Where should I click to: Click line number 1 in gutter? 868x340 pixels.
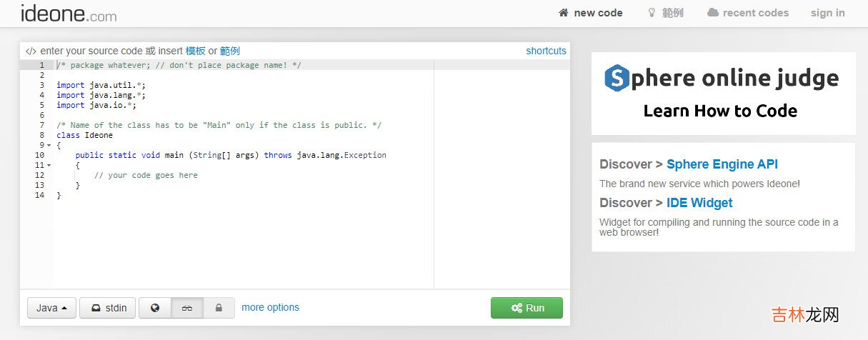click(x=41, y=65)
